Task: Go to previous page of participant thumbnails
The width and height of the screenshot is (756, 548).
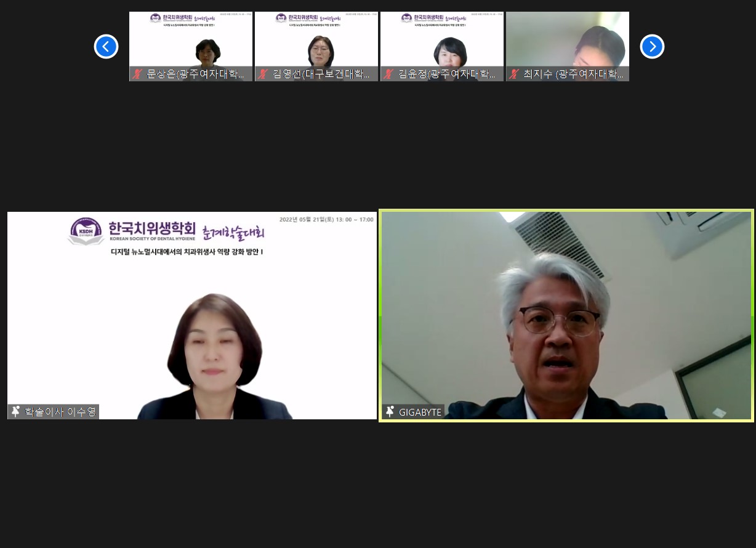Action: click(x=106, y=47)
